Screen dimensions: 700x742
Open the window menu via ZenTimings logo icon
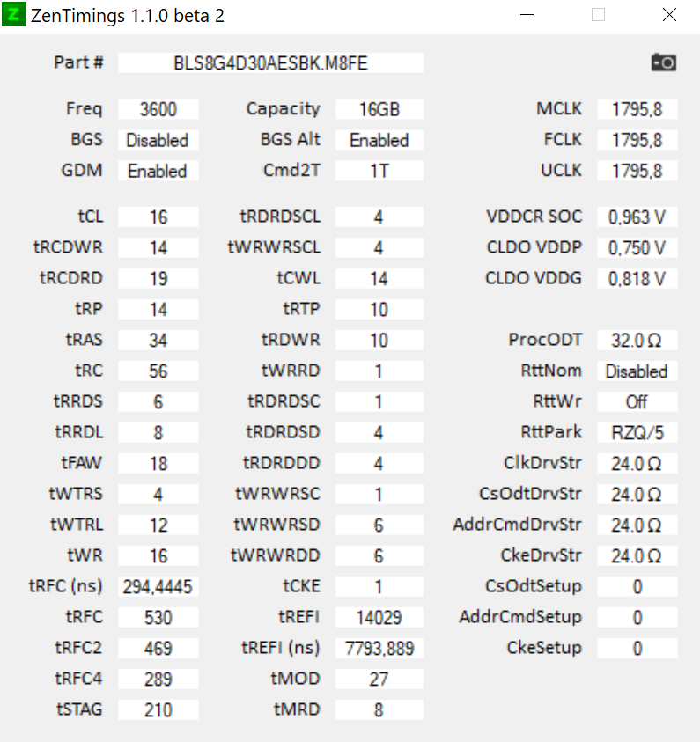pyautogui.click(x=13, y=15)
